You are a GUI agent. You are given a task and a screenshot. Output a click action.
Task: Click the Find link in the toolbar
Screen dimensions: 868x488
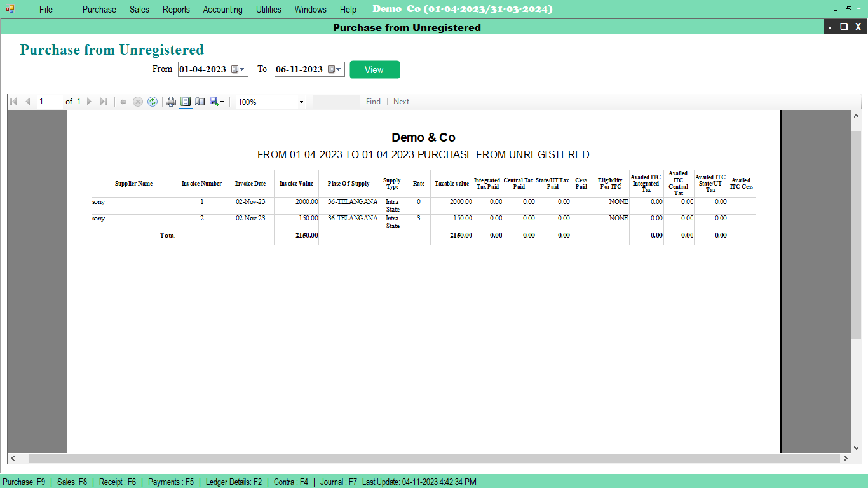point(372,102)
